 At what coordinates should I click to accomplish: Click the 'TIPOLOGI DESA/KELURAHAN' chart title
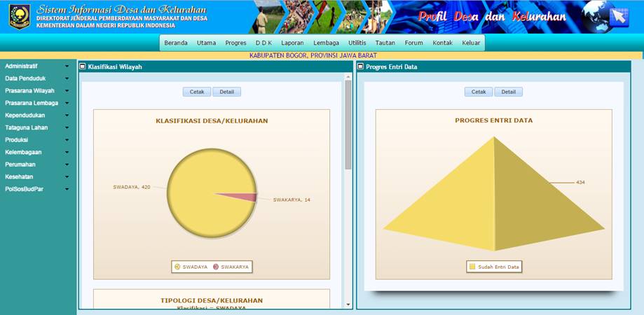tap(212, 300)
